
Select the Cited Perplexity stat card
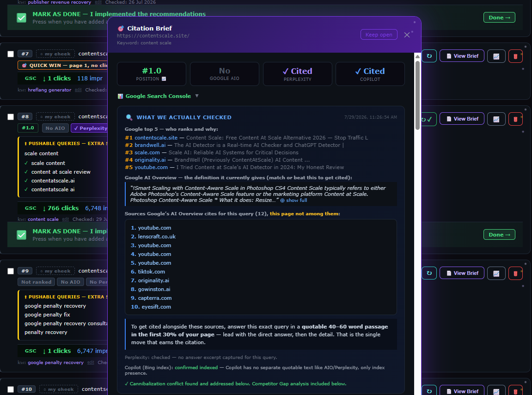(297, 74)
